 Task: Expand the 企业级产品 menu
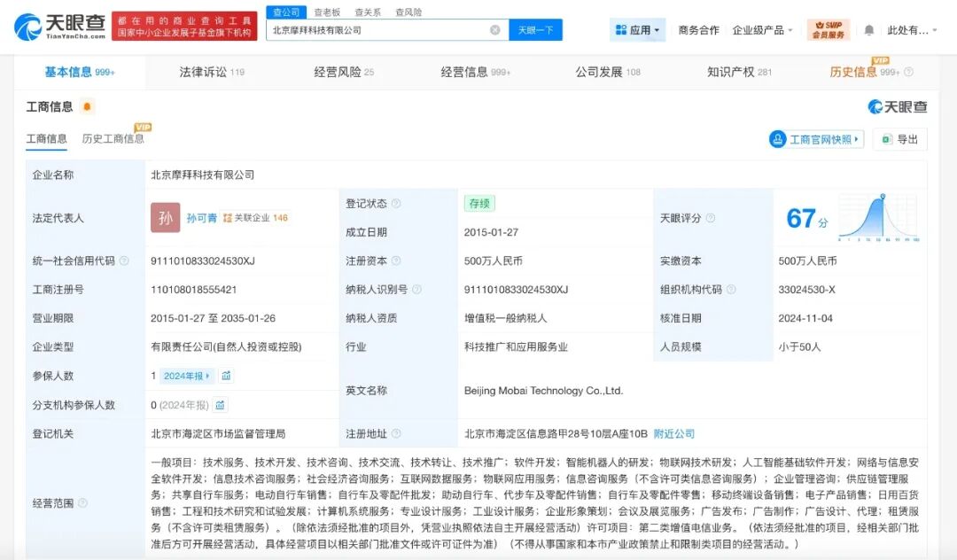tap(762, 30)
